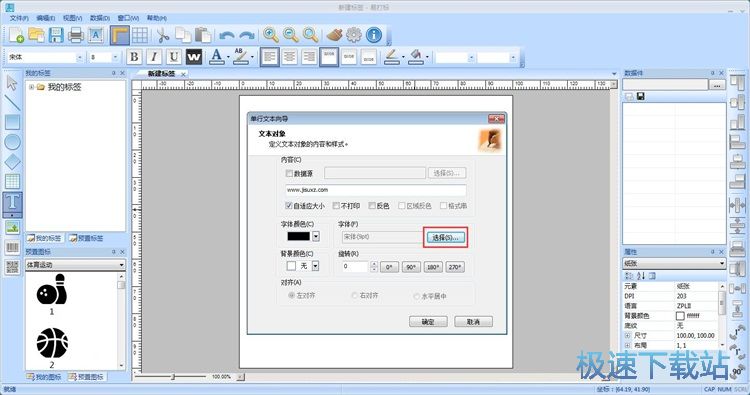Open the 字体颜色 color dropdown arrow
This screenshot has width=750, height=395.
click(x=316, y=236)
